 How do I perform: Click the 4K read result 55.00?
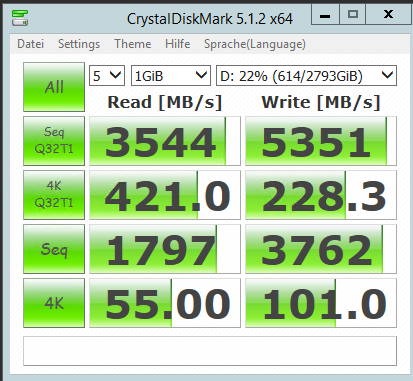coord(165,303)
